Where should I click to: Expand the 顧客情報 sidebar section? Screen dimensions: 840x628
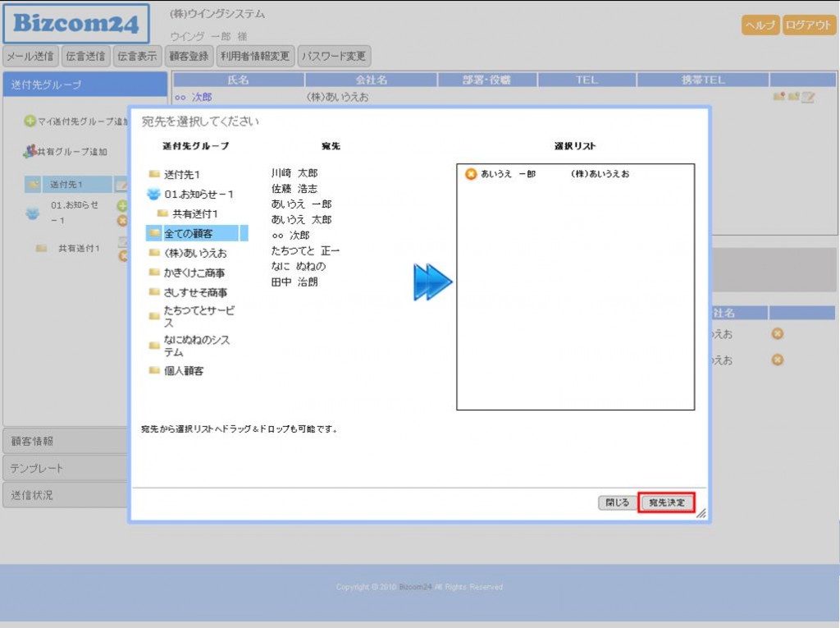[66, 441]
